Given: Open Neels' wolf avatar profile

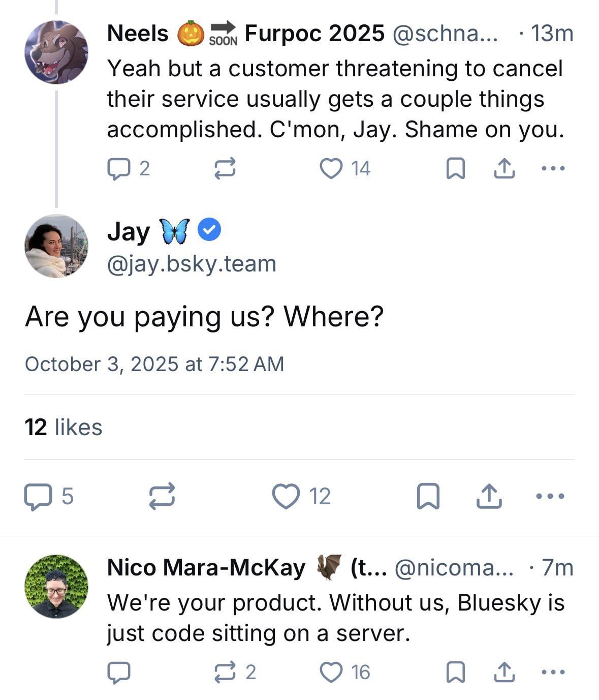Looking at the screenshot, I should pos(56,52).
